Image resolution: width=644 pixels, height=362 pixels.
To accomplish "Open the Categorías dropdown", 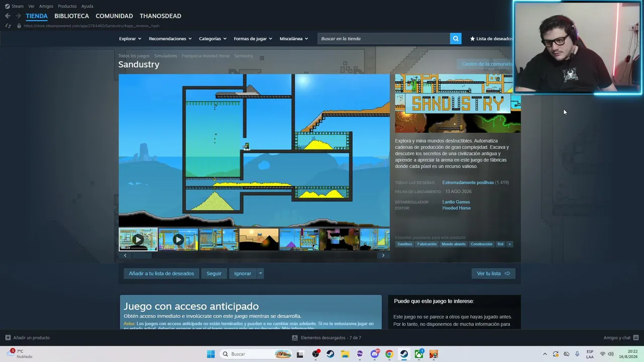I will click(212, 39).
